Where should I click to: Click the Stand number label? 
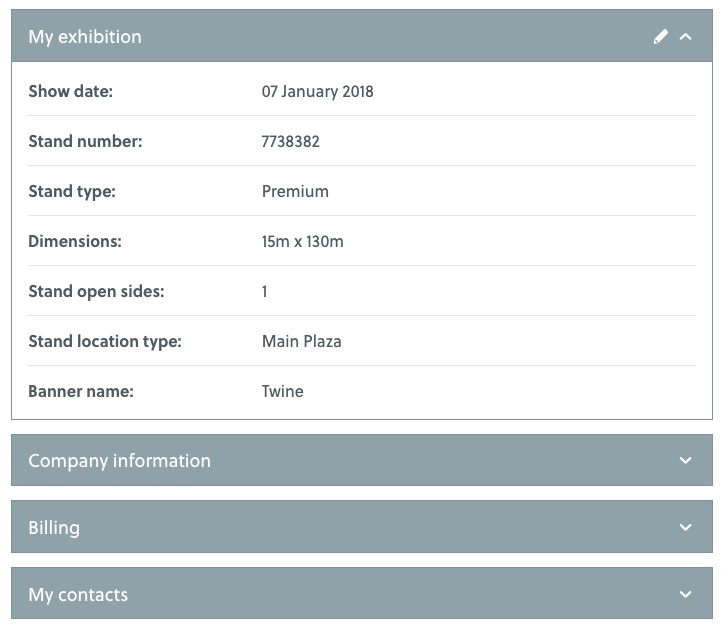pyautogui.click(x=85, y=141)
